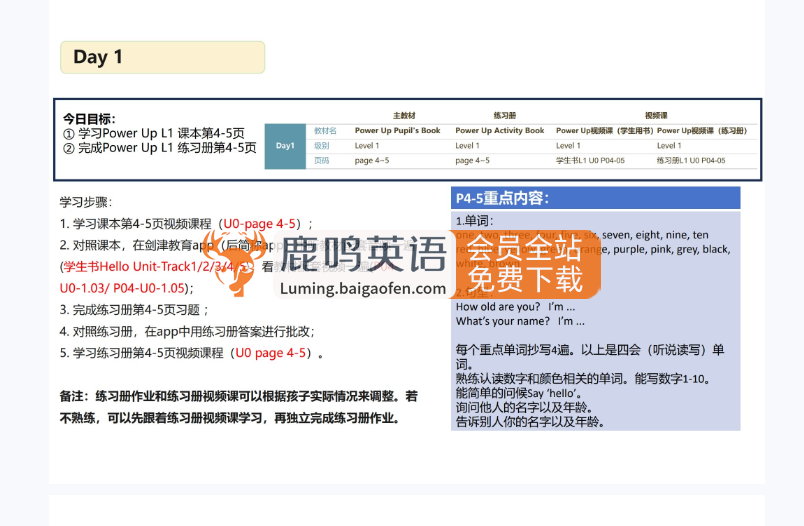804x526 pixels.
Task: Click the 今日目标 heading text
Action: coord(89,118)
